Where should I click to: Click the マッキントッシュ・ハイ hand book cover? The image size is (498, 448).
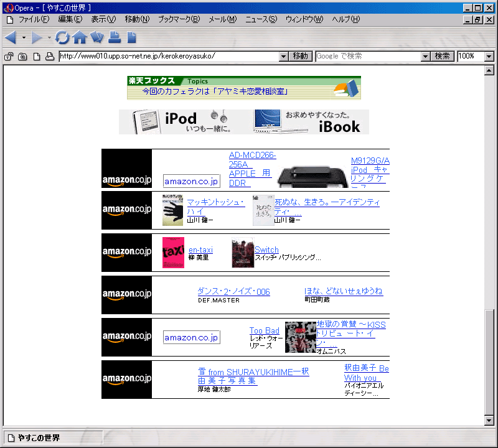173,210
